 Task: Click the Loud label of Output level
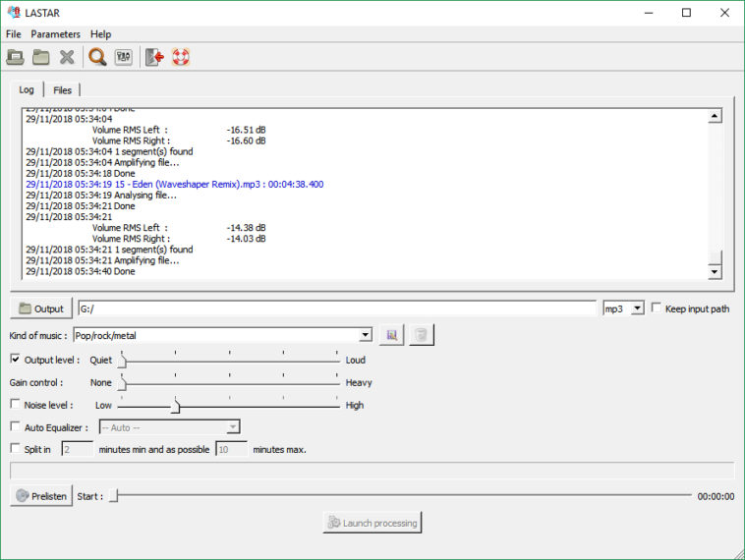[356, 360]
